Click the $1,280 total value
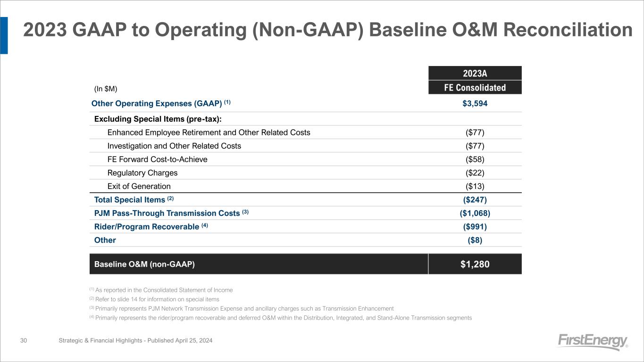644x362 pixels. (475, 264)
